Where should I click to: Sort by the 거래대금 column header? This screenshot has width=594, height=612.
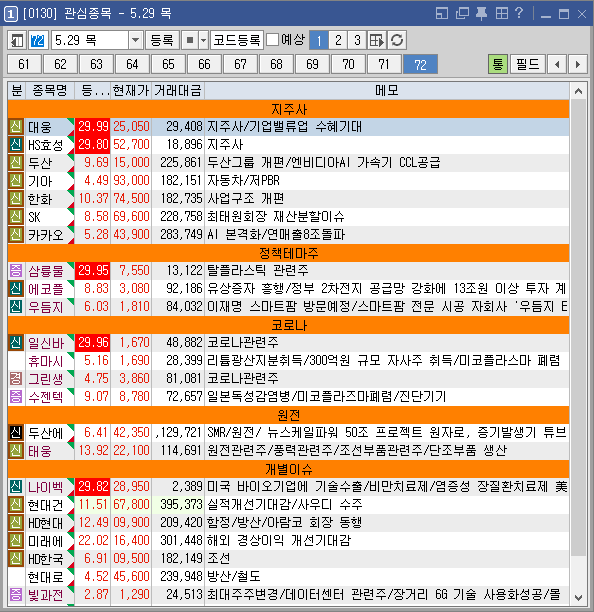178,91
